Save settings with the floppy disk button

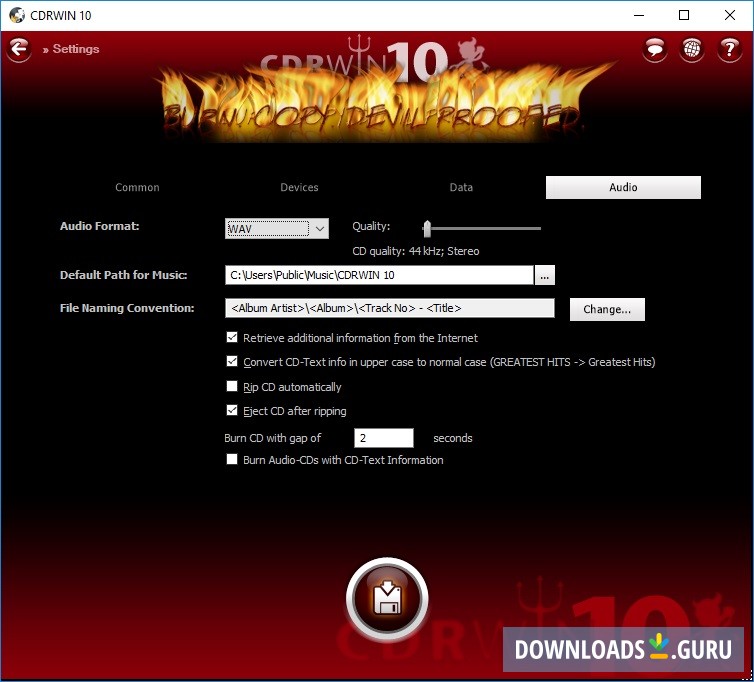click(x=387, y=599)
